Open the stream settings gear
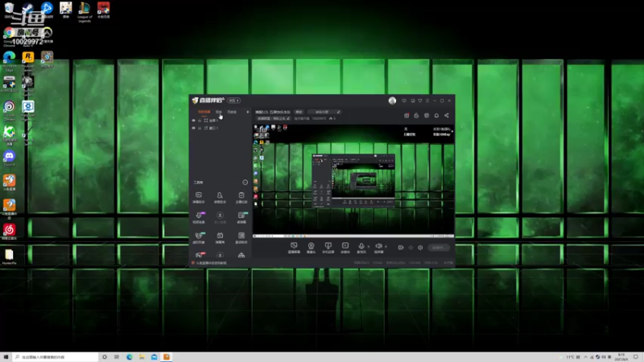The width and height of the screenshot is (644, 362). click(420, 248)
